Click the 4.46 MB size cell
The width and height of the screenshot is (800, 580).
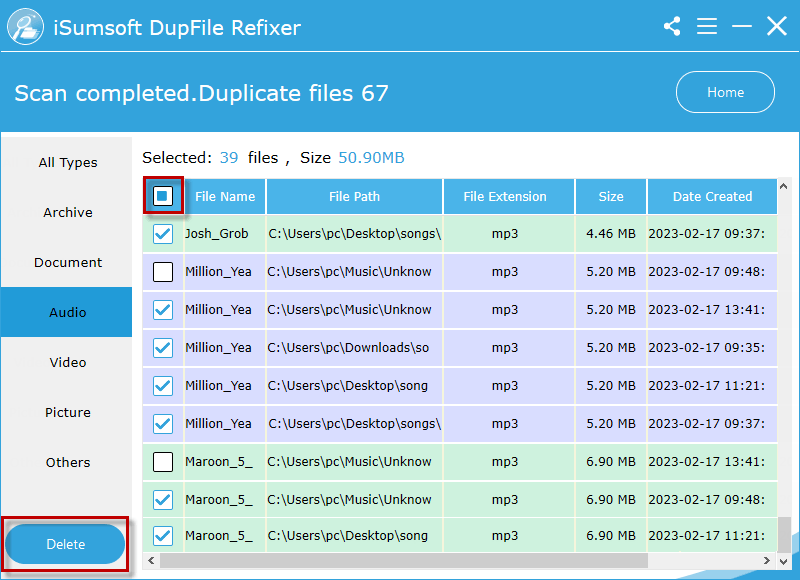click(611, 234)
